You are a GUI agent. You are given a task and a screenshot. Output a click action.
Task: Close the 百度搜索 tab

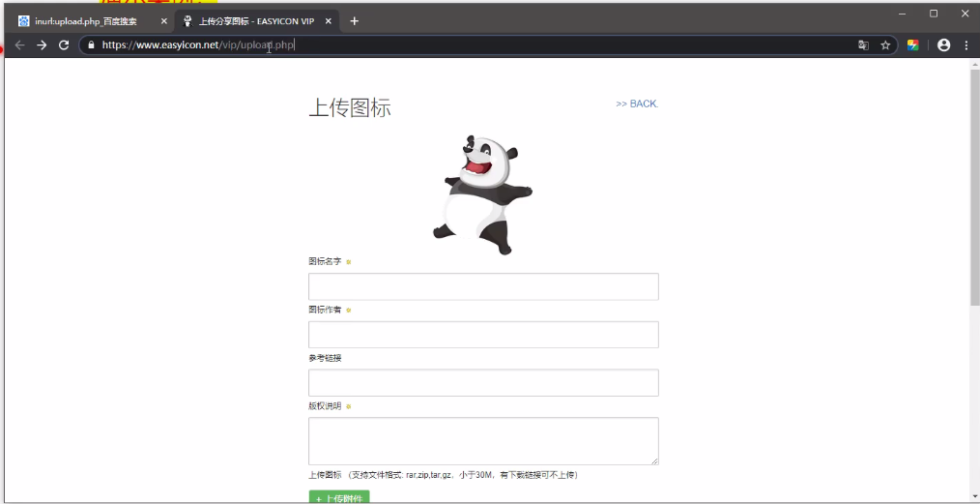(163, 20)
